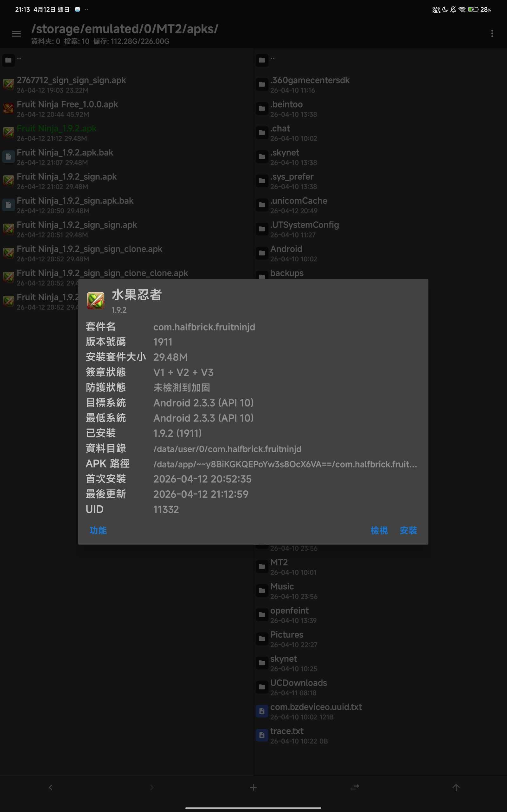Open the three-dot overflow menu
This screenshot has width=507, height=812.
pyautogui.click(x=492, y=34)
